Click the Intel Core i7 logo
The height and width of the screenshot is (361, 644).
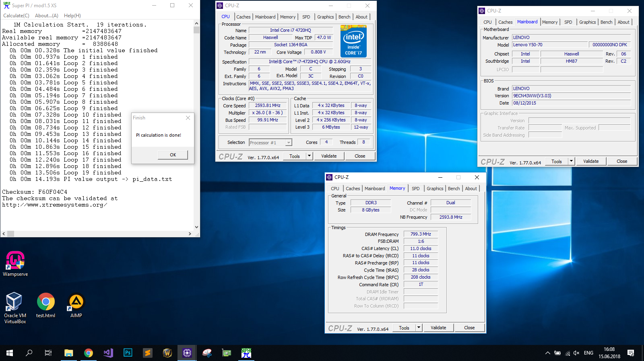(353, 41)
